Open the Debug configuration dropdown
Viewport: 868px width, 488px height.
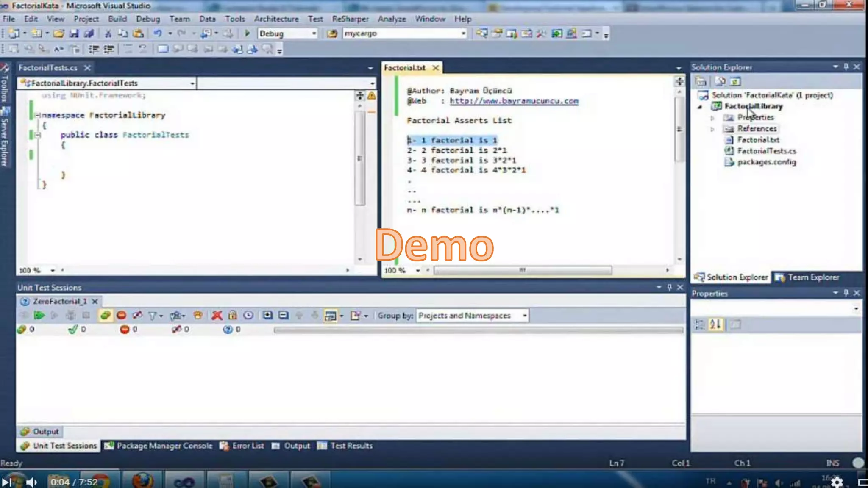point(314,33)
